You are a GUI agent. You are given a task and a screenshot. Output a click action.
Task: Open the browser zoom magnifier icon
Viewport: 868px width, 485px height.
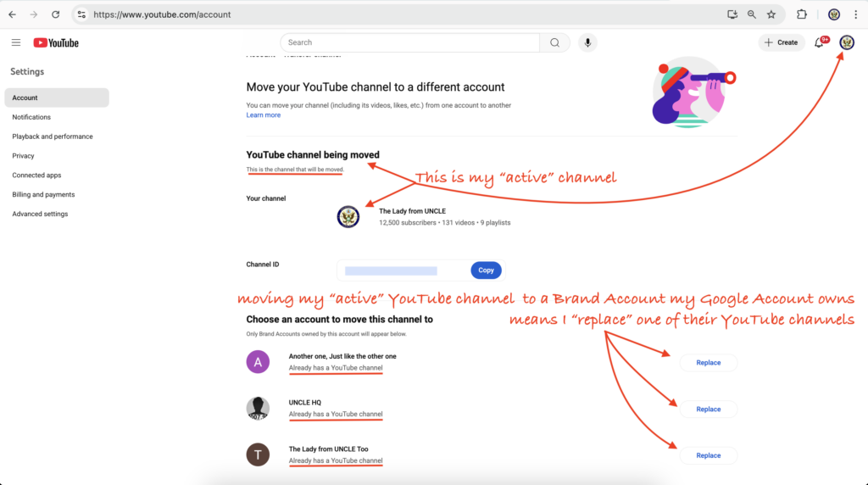point(751,14)
